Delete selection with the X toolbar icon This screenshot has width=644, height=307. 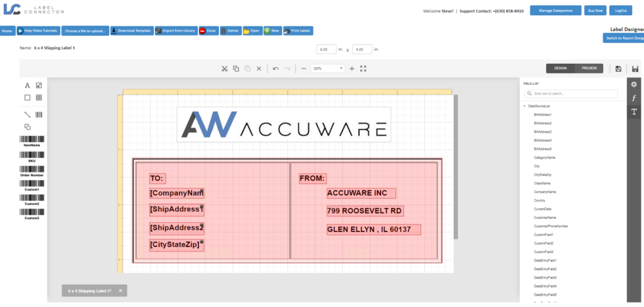[x=259, y=68]
